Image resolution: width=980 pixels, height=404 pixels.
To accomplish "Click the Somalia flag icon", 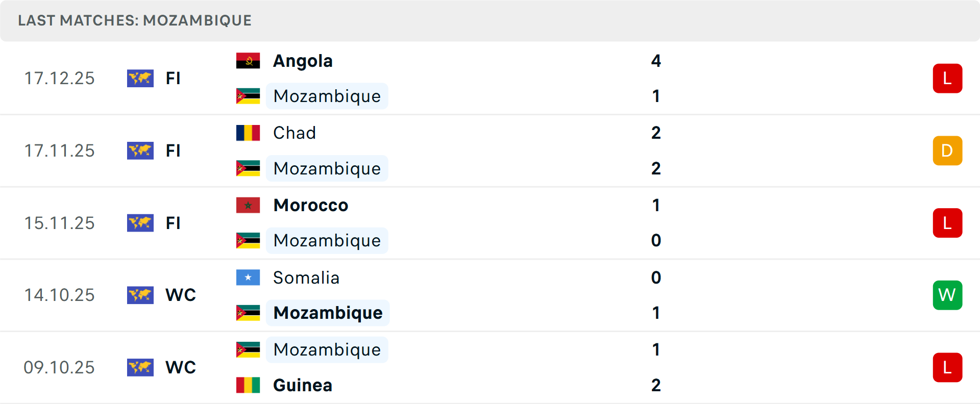I will (x=248, y=277).
